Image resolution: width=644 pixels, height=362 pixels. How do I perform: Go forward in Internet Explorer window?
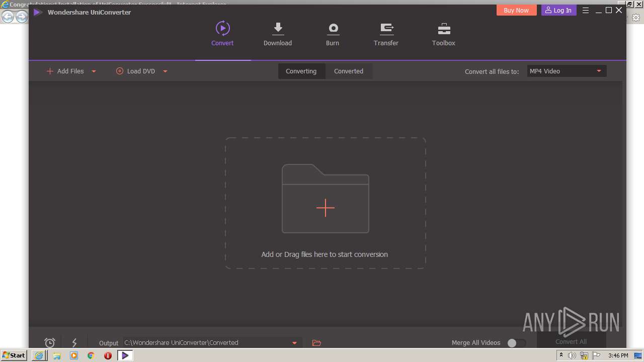[22, 17]
